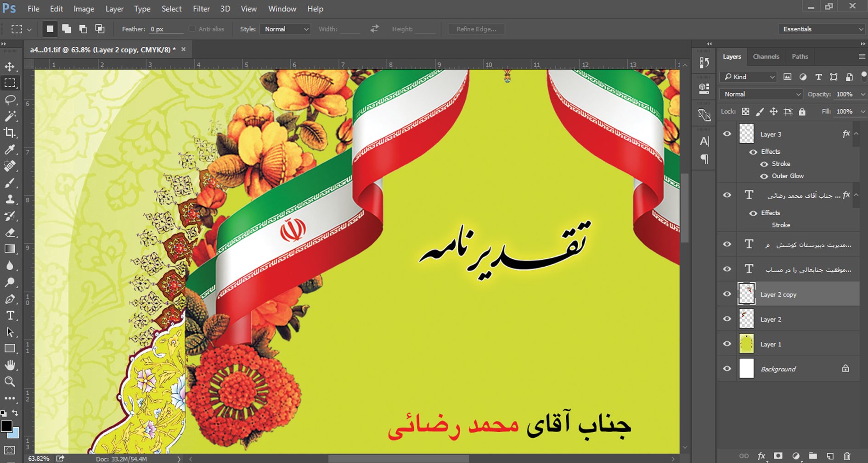The width and height of the screenshot is (868, 463).
Task: Toggle the Anti-alias checkbox
Action: click(x=192, y=29)
